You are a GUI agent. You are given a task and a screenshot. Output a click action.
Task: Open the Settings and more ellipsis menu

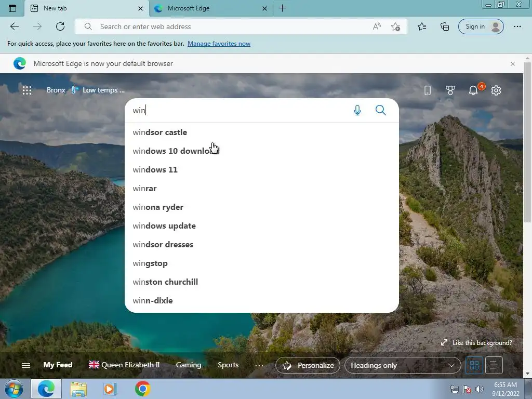pyautogui.click(x=517, y=26)
